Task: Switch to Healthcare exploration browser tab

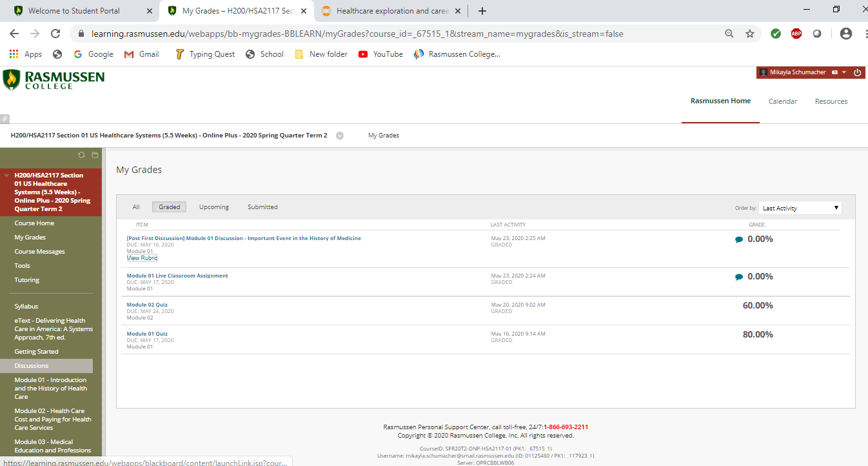Action: [390, 11]
